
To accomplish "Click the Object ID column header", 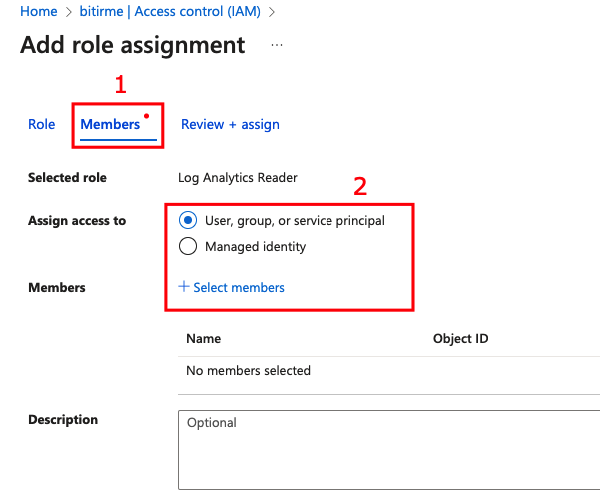I will tap(460, 339).
